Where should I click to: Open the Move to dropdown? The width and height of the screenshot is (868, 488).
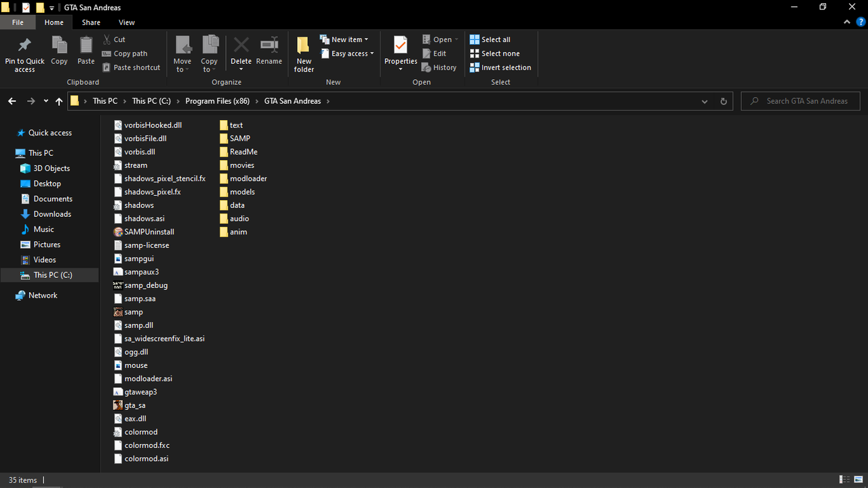point(182,65)
